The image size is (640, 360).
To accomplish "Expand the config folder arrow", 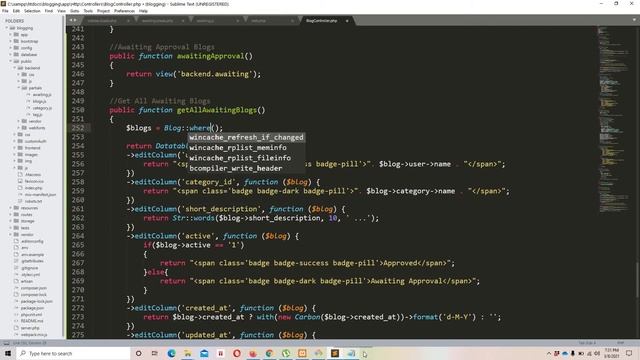I will click(11, 48).
